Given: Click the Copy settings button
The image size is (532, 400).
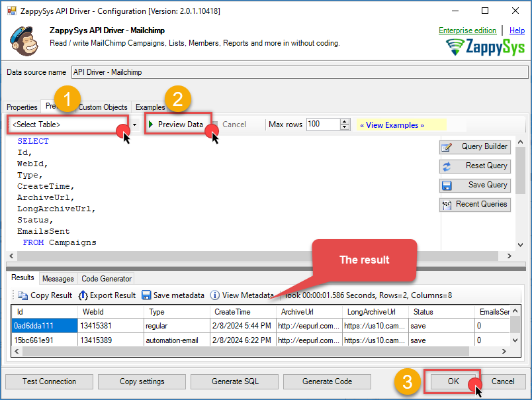Looking at the screenshot, I should [142, 381].
